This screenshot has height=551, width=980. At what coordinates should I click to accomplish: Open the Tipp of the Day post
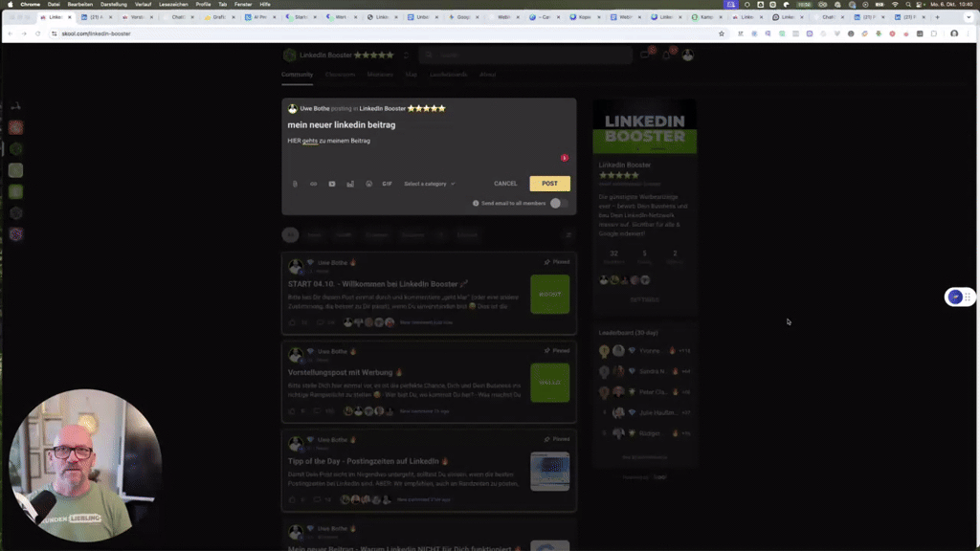pos(363,461)
